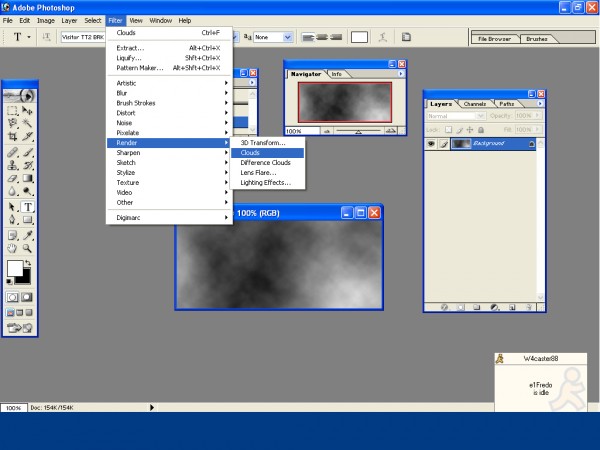Open the Type tool preset picker arrow

click(29, 37)
